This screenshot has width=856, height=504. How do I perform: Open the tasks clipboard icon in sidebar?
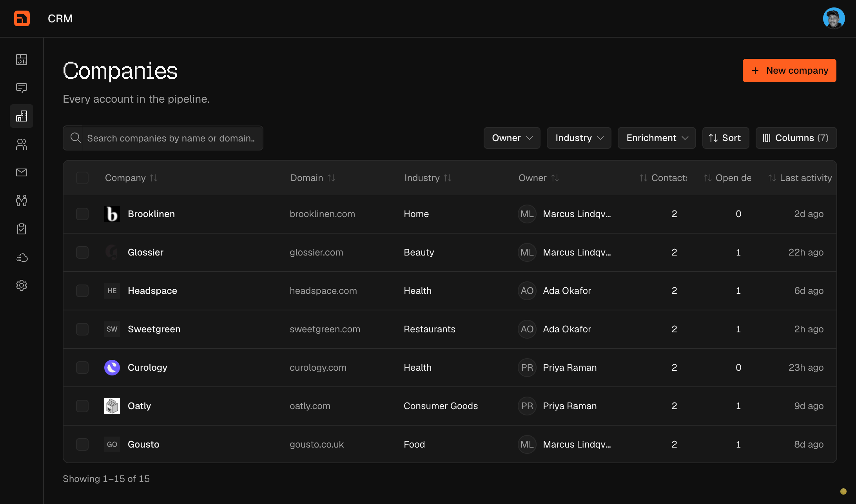click(22, 229)
